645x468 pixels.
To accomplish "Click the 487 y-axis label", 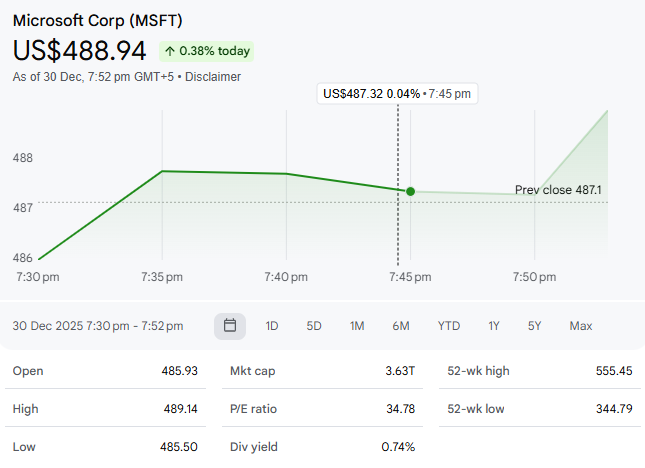I will pos(23,208).
